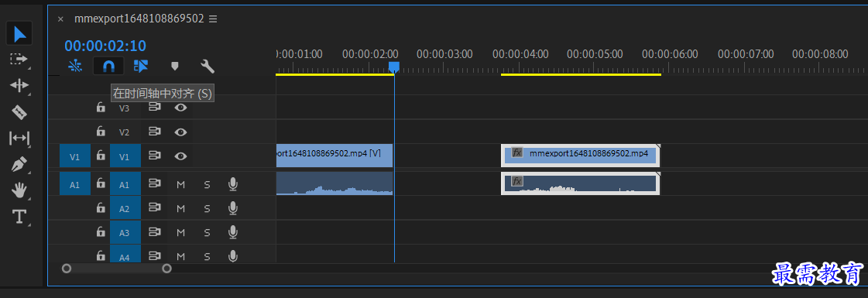The height and width of the screenshot is (298, 868).
Task: Close the mmexport1648108869502 sequence tab
Action: coord(61,19)
